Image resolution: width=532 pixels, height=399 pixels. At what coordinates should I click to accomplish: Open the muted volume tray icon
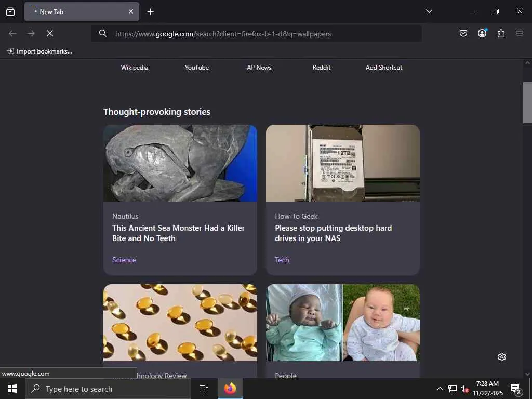[x=464, y=389]
